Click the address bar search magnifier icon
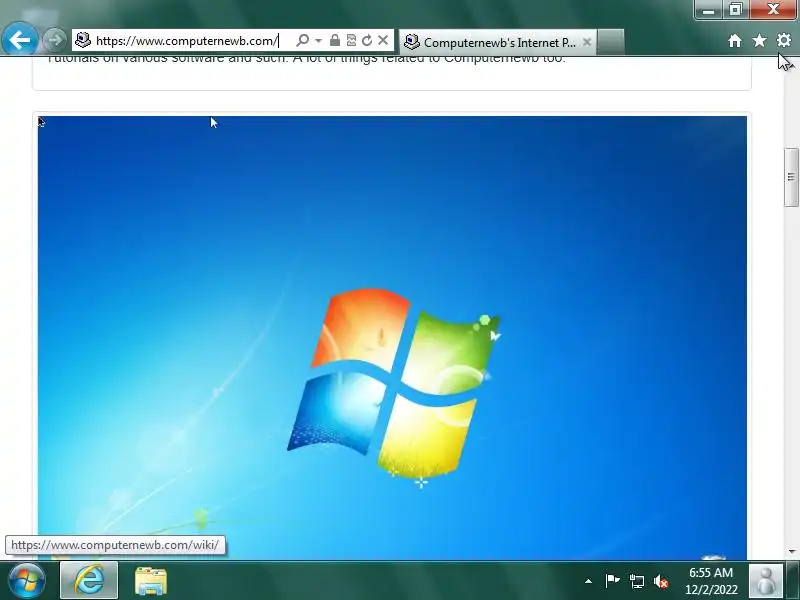This screenshot has width=800, height=600. pos(303,40)
